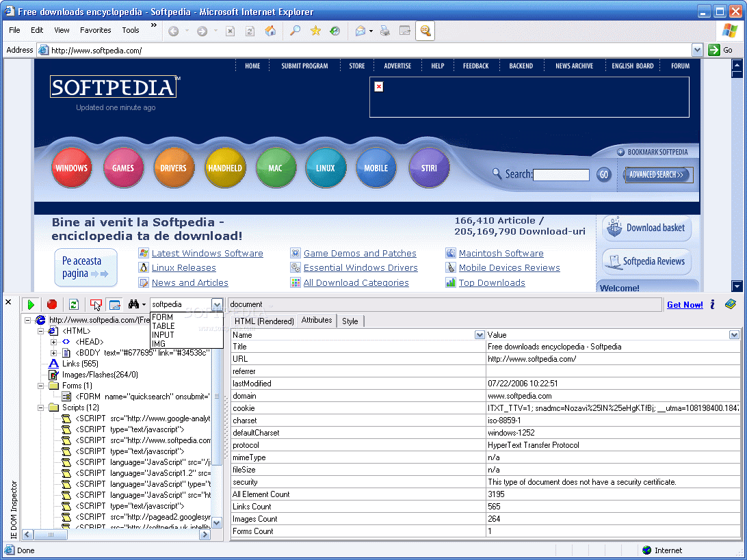Image resolution: width=747 pixels, height=560 pixels.
Task: Click IE History icon
Action: pyautogui.click(x=335, y=31)
